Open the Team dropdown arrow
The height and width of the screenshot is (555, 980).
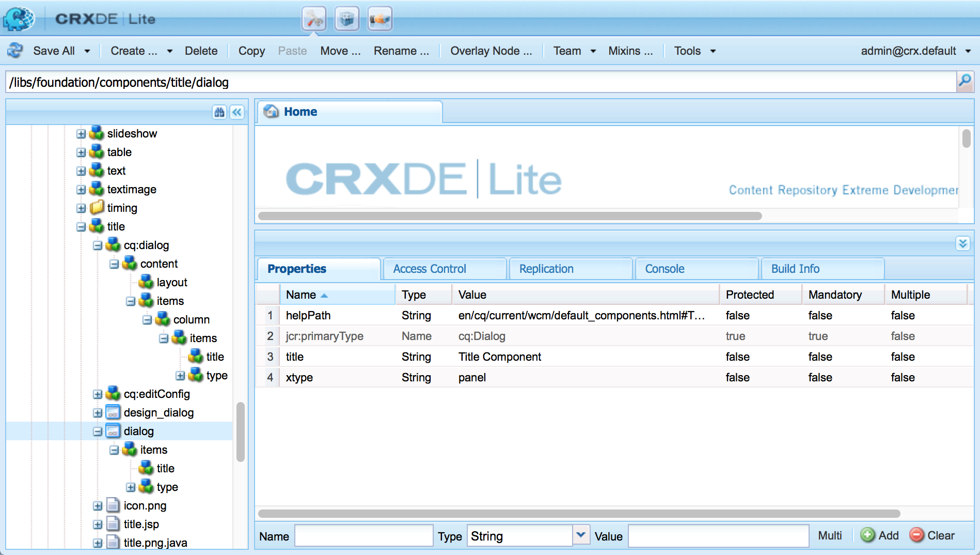(x=593, y=51)
